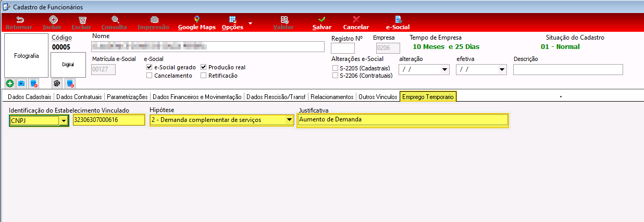Click the Opções toolbar icon
Image resolution: width=644 pixels, height=222 pixels.
232,19
